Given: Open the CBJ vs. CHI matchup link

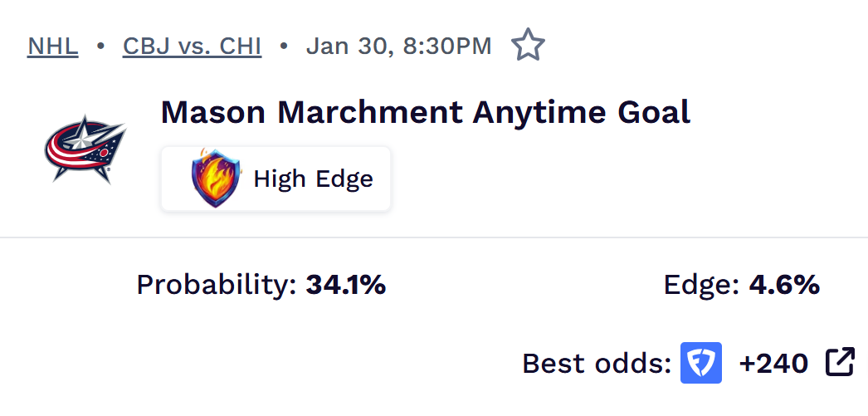Looking at the screenshot, I should [192, 46].
